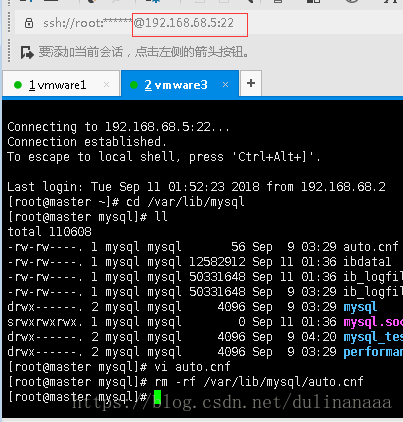
Task: Click the green terminal cursor at prompt
Action: [158, 397]
